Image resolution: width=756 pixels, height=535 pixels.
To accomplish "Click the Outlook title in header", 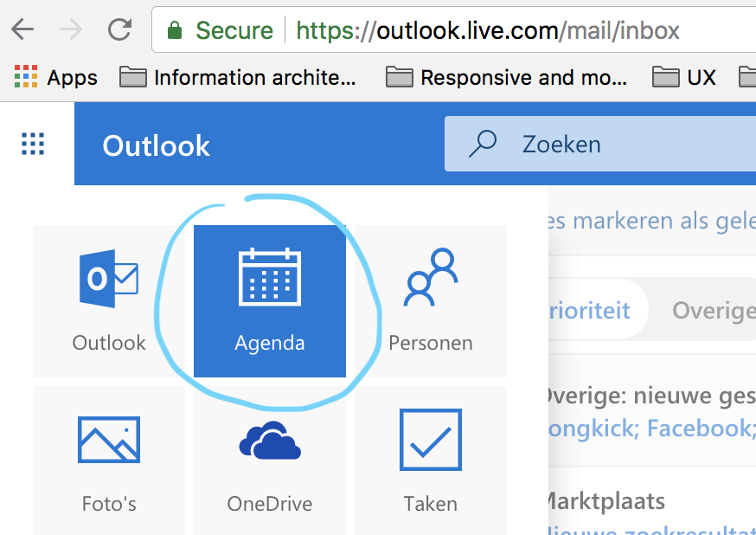I will (156, 145).
